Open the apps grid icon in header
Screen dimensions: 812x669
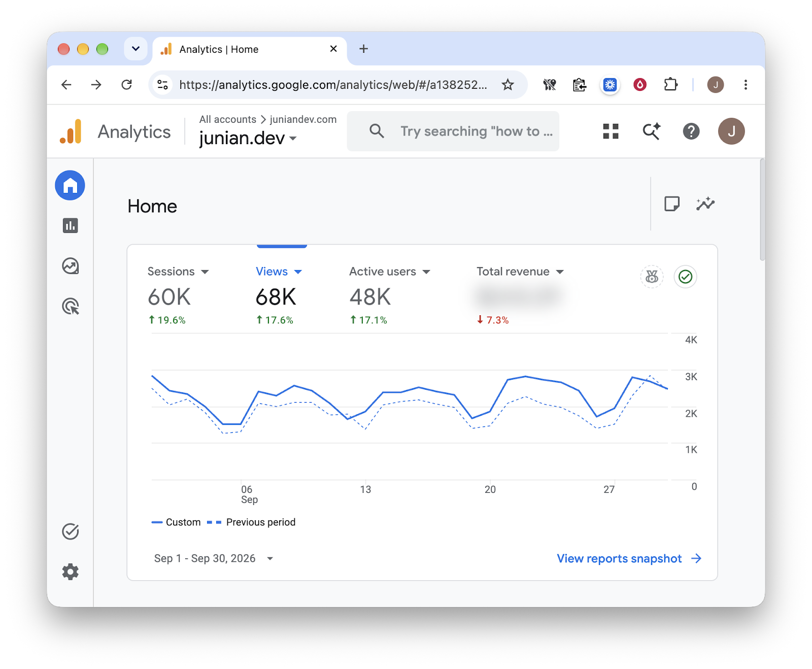[611, 131]
